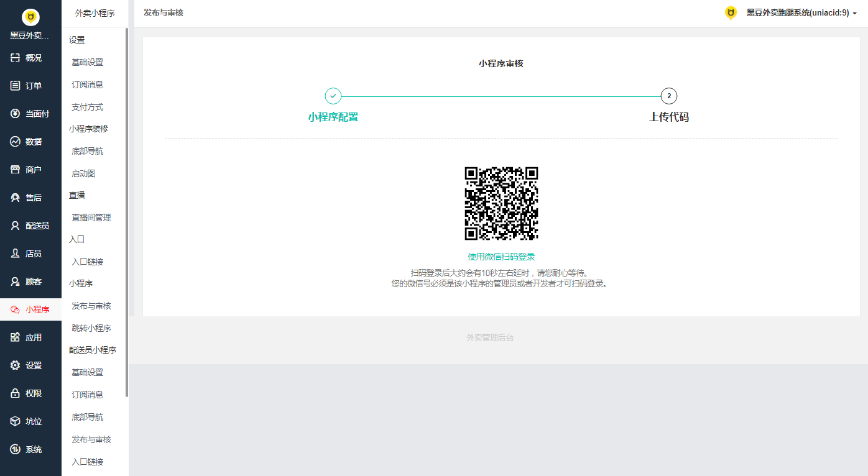This screenshot has width=868, height=476.
Task: Click the 您的微信号必须是该小程序的管理员 notice line
Action: (x=499, y=283)
